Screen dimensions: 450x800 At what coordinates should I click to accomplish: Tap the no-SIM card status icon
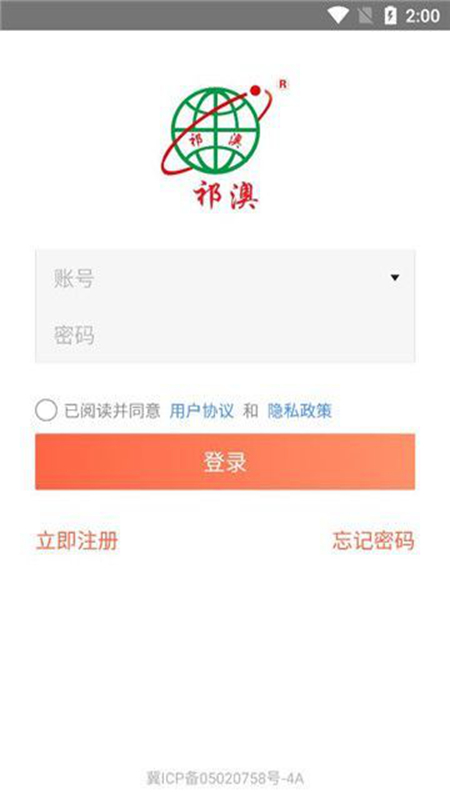click(x=365, y=16)
